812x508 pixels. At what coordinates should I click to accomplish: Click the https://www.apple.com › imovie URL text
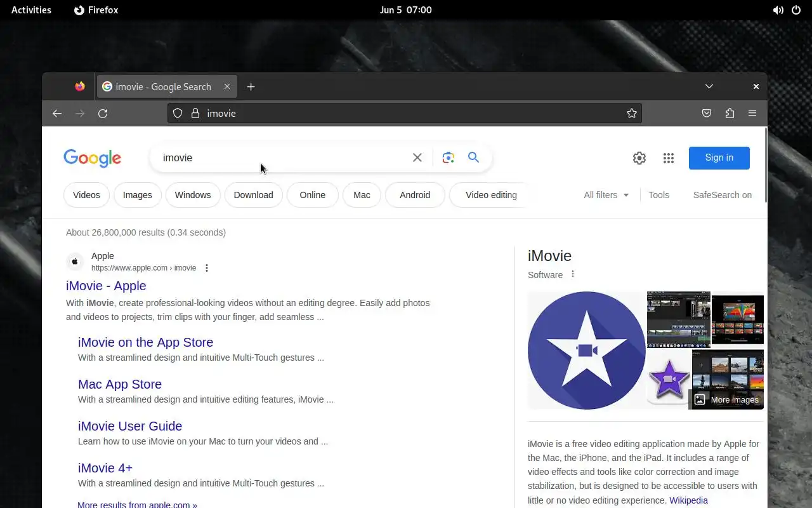[143, 268]
